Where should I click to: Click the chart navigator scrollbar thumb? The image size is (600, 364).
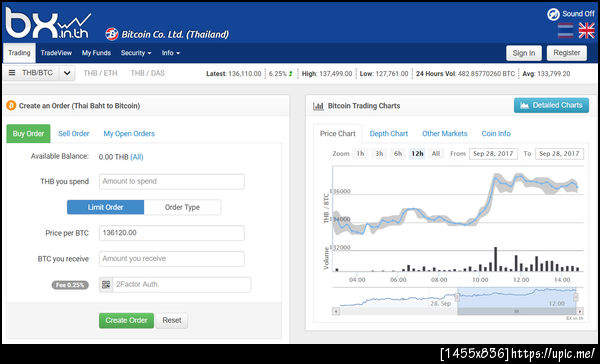(x=517, y=311)
